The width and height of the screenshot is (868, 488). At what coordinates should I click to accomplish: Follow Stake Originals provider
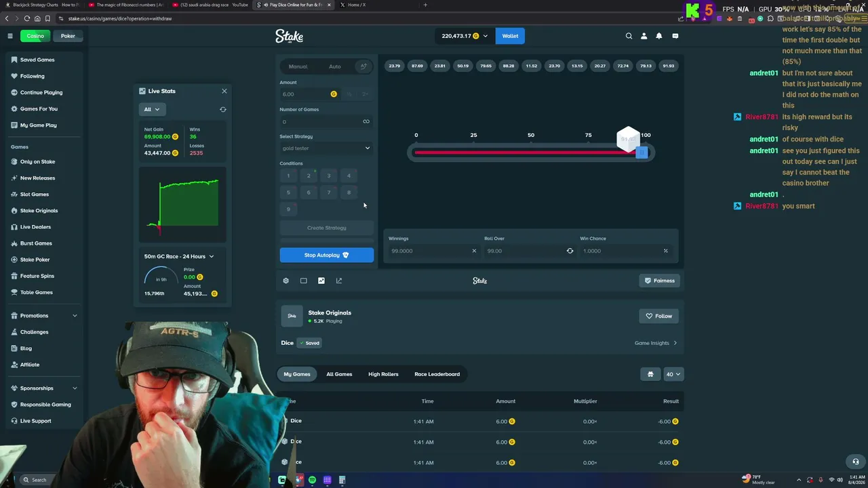[658, 316]
